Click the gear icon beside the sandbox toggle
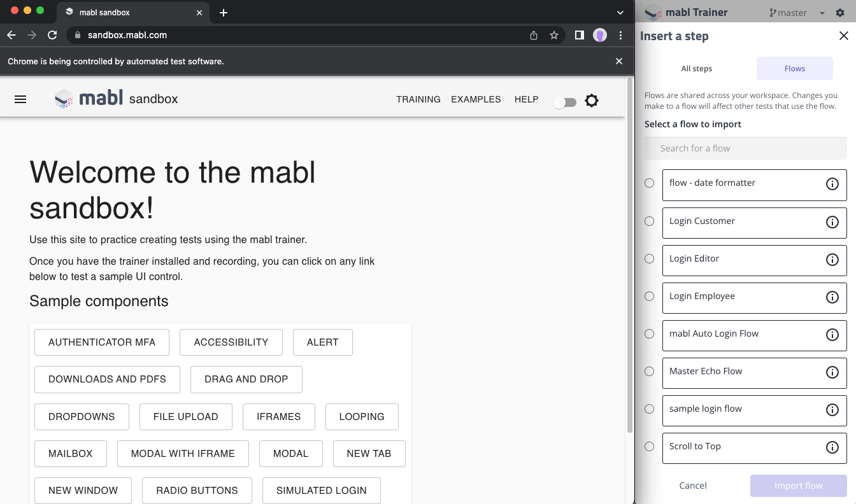Viewport: 856px width, 504px height. point(592,101)
